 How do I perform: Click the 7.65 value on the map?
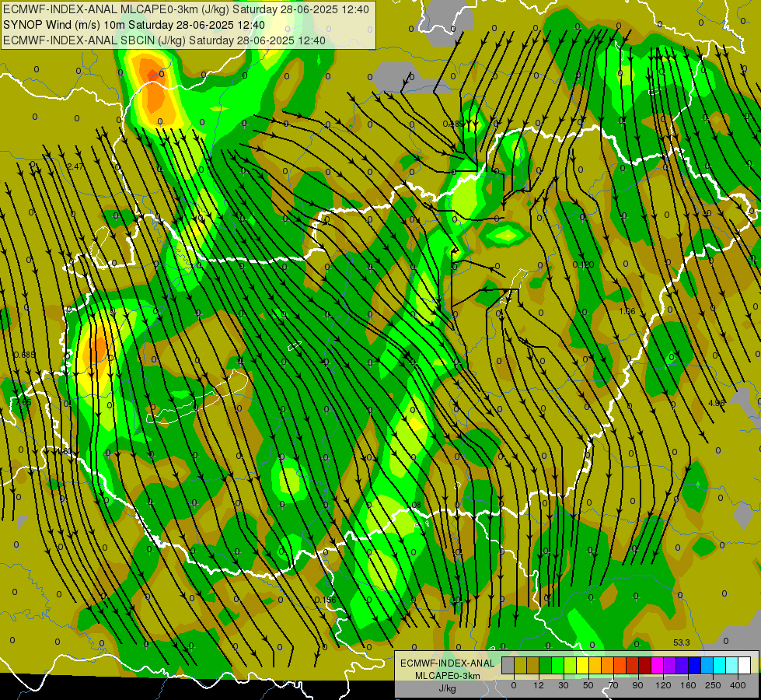(23, 402)
